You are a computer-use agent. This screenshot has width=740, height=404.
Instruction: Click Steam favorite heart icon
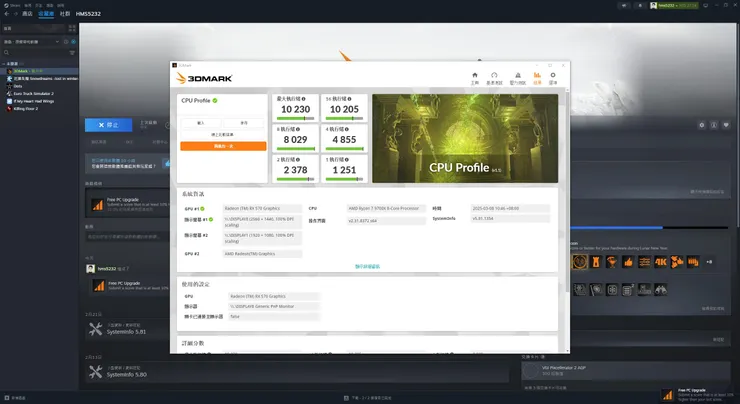(726, 125)
